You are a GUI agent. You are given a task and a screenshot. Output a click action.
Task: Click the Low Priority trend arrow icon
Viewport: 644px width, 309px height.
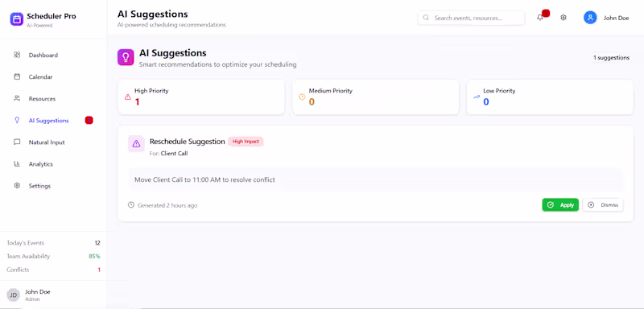(477, 97)
